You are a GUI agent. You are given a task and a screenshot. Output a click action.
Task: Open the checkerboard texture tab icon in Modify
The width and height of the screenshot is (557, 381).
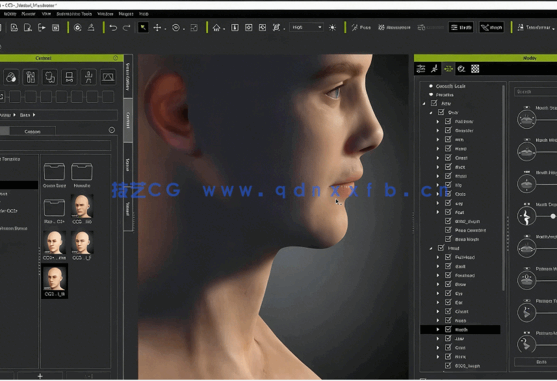[x=475, y=69]
